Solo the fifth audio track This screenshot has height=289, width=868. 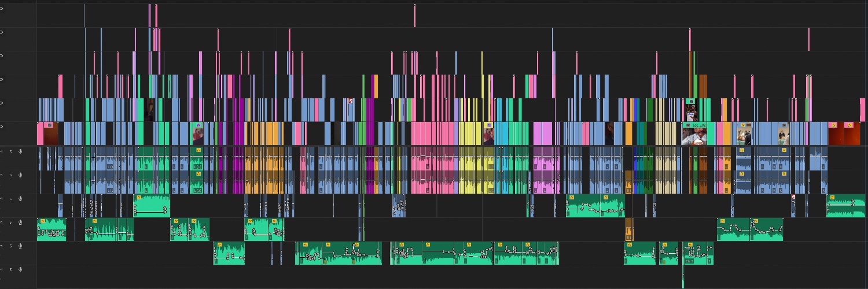pos(10,246)
